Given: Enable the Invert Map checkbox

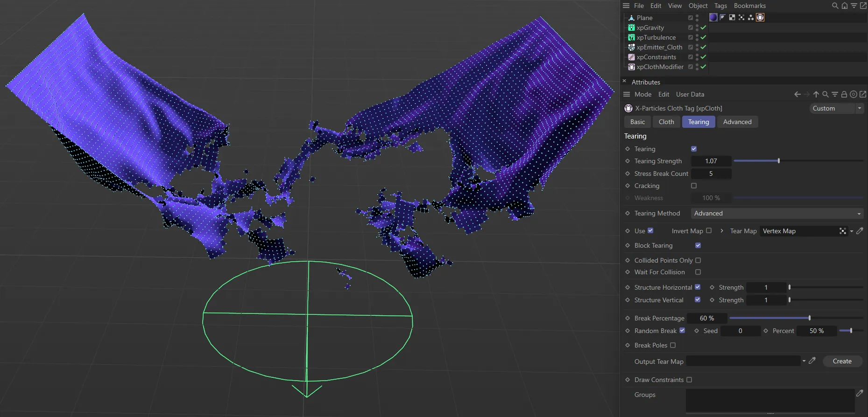Looking at the screenshot, I should (709, 230).
